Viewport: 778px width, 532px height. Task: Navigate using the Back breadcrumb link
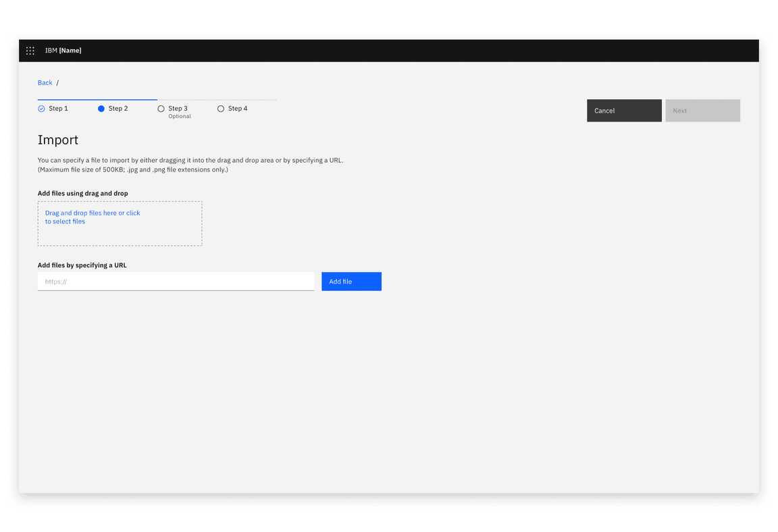(45, 82)
